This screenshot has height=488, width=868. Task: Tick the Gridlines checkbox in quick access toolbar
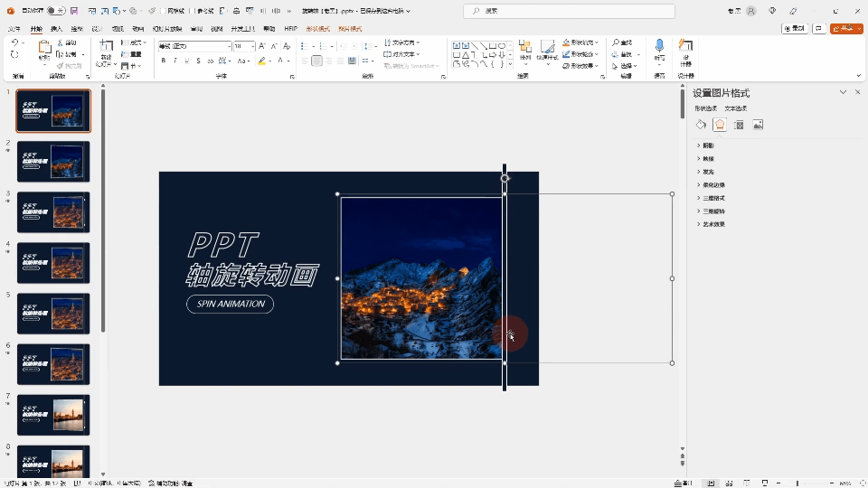click(164, 11)
